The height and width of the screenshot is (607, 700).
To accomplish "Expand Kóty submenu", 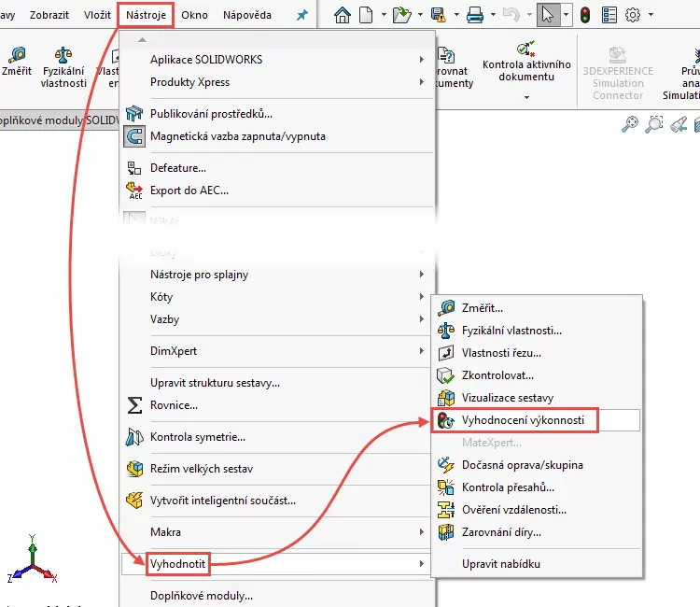I will (x=277, y=297).
